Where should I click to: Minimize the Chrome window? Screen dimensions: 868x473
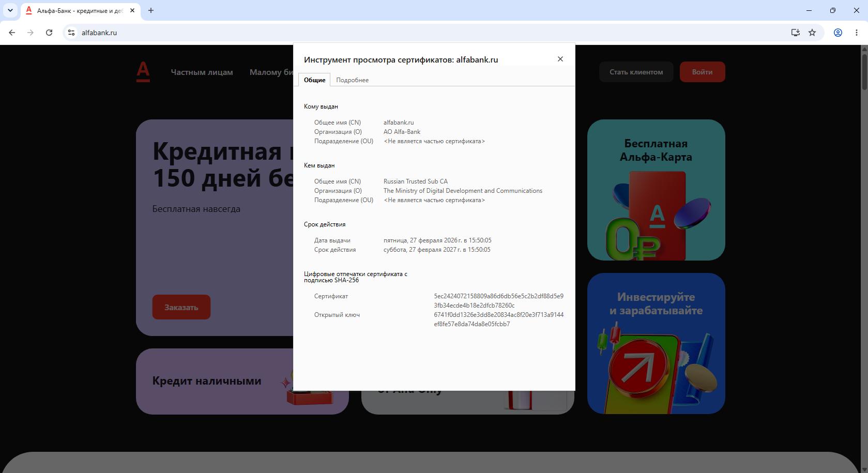click(809, 10)
